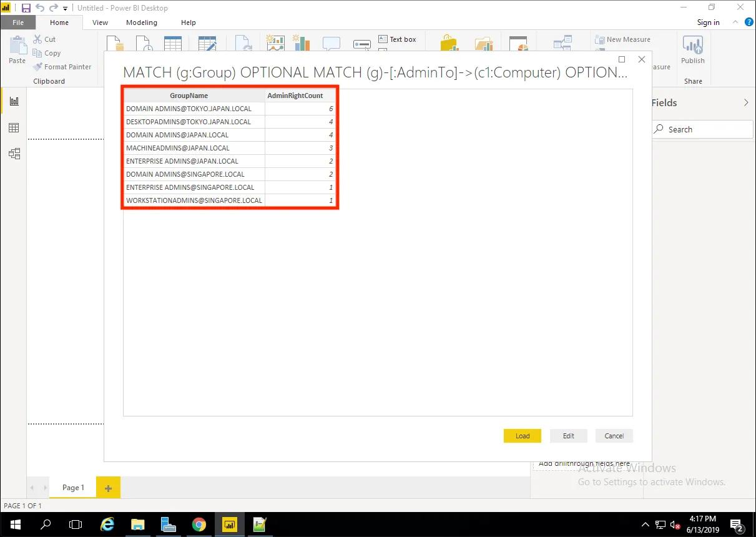This screenshot has width=756, height=537.
Task: Add a new page with plus button
Action: (108, 488)
